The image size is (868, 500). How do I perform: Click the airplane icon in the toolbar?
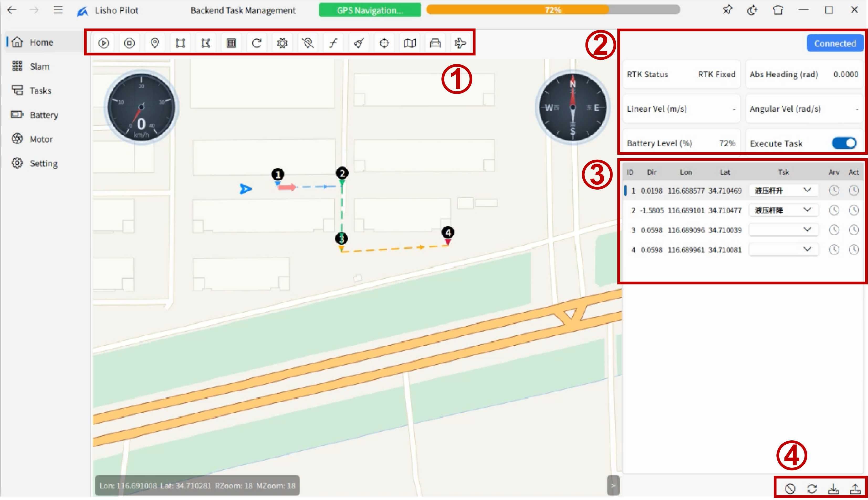point(461,43)
